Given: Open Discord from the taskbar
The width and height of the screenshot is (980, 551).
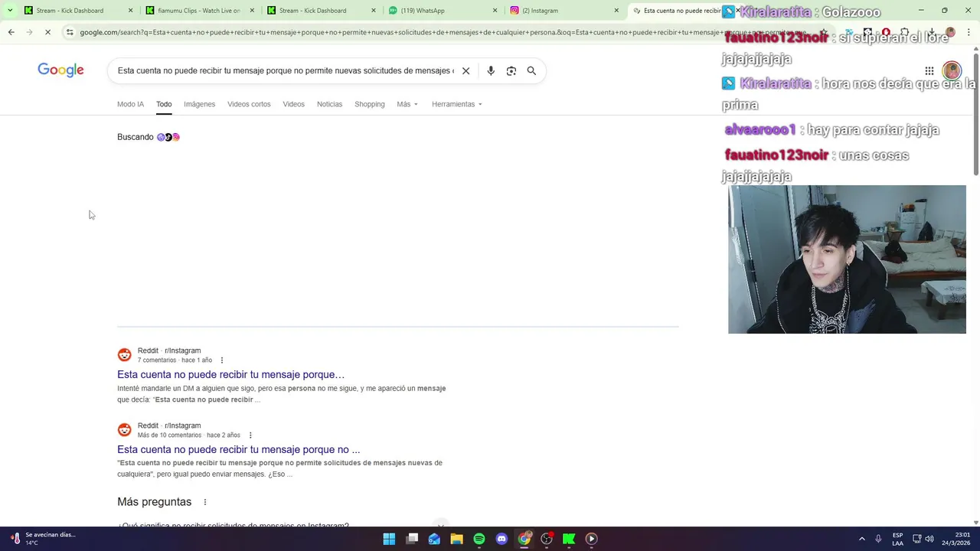Looking at the screenshot, I should point(501,539).
